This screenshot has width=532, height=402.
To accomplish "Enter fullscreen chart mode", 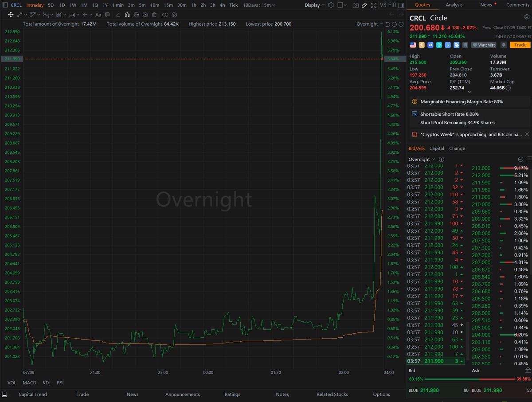I will 374,5.
